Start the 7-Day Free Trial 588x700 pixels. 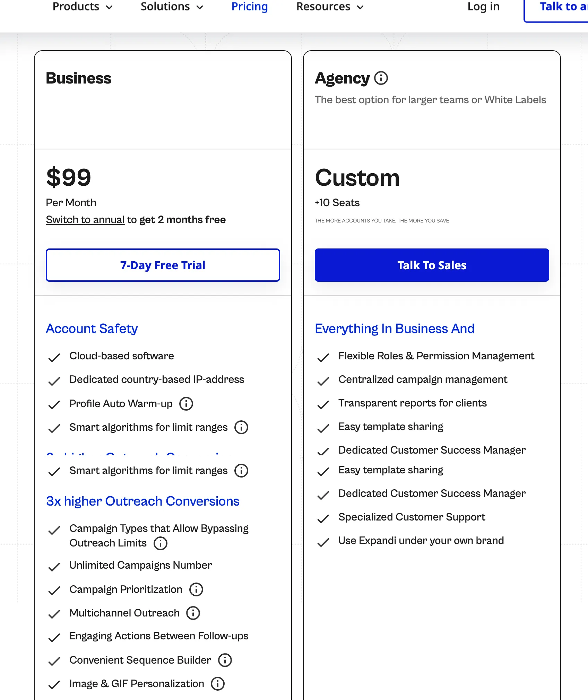coord(163,265)
